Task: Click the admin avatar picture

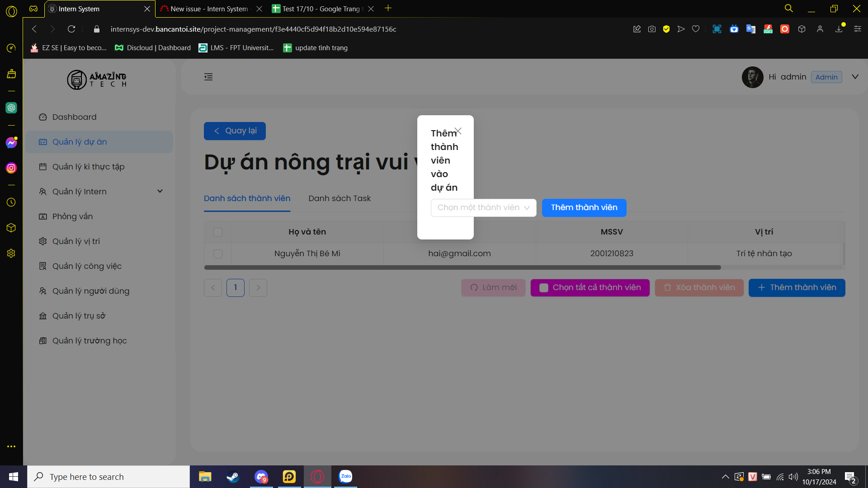Action: point(752,77)
